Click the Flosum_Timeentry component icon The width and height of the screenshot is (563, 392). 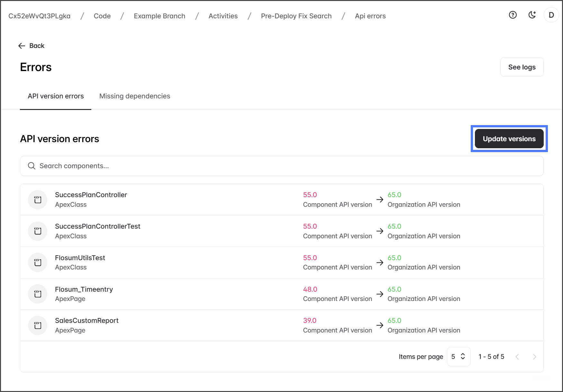click(x=38, y=294)
